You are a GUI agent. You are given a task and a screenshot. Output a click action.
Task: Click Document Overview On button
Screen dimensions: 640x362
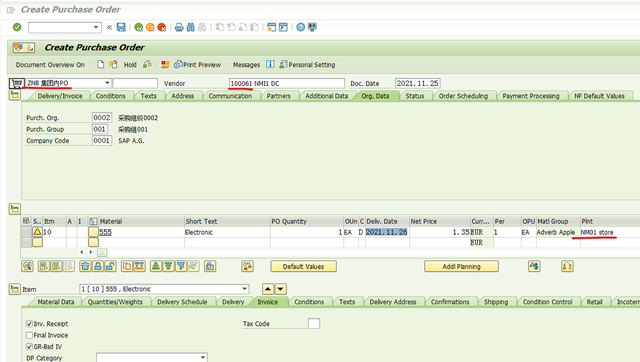click(50, 64)
